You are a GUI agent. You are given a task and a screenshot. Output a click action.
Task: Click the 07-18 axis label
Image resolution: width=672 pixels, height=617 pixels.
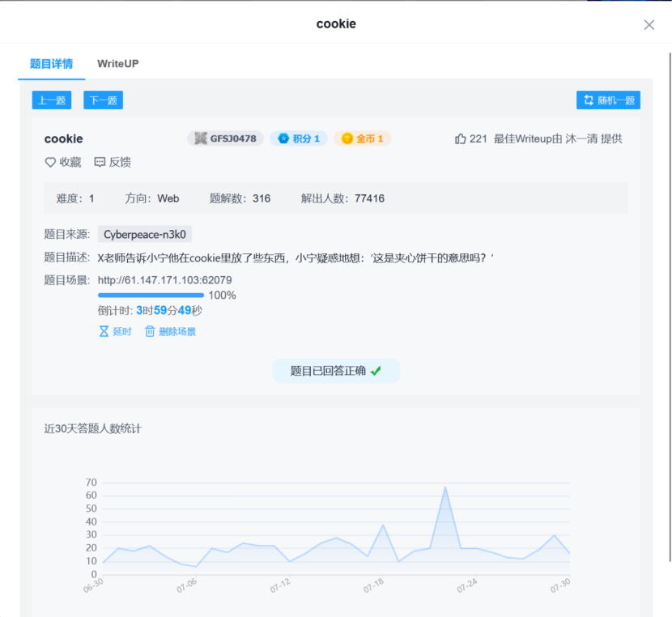pos(373,585)
